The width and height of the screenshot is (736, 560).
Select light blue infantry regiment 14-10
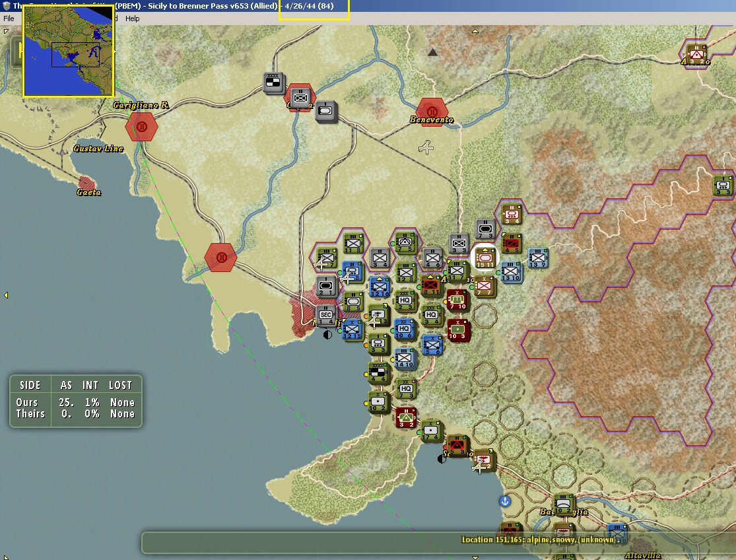405,358
